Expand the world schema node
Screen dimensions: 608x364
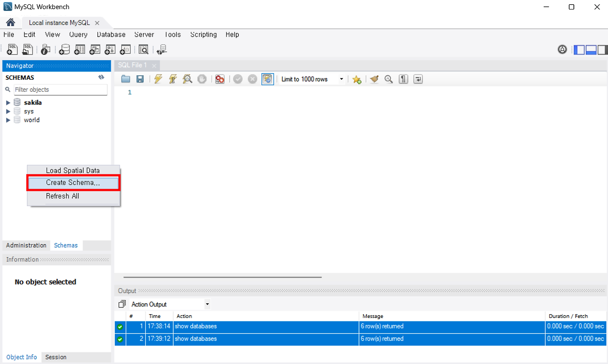click(8, 120)
